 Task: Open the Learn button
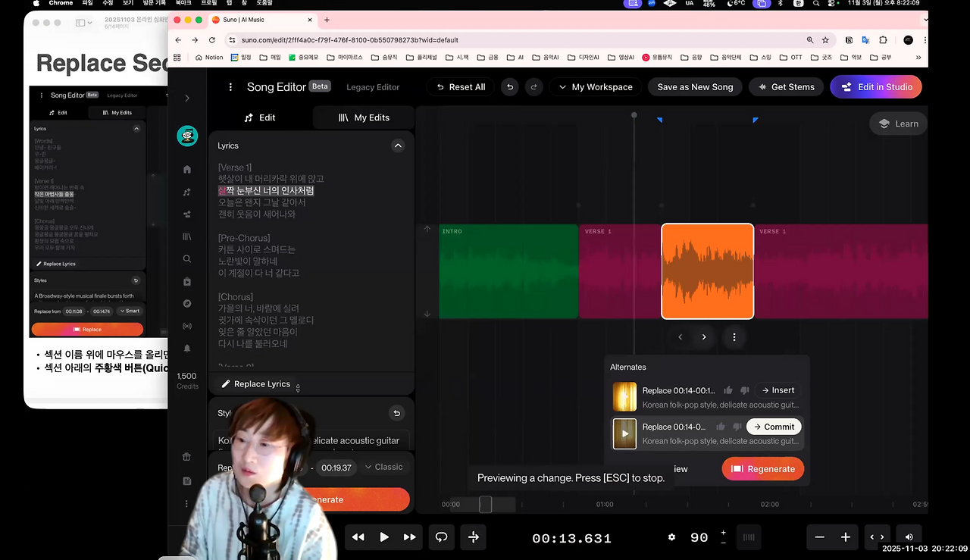pos(899,124)
